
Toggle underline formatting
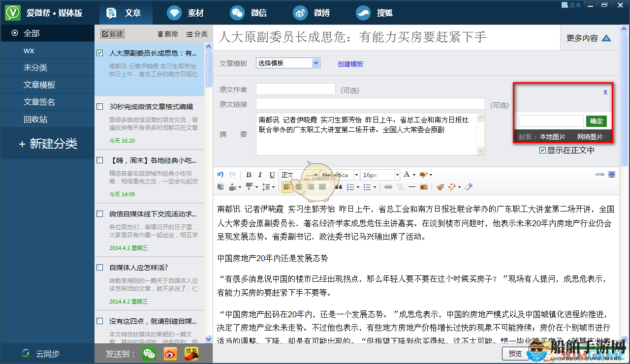[x=272, y=175]
